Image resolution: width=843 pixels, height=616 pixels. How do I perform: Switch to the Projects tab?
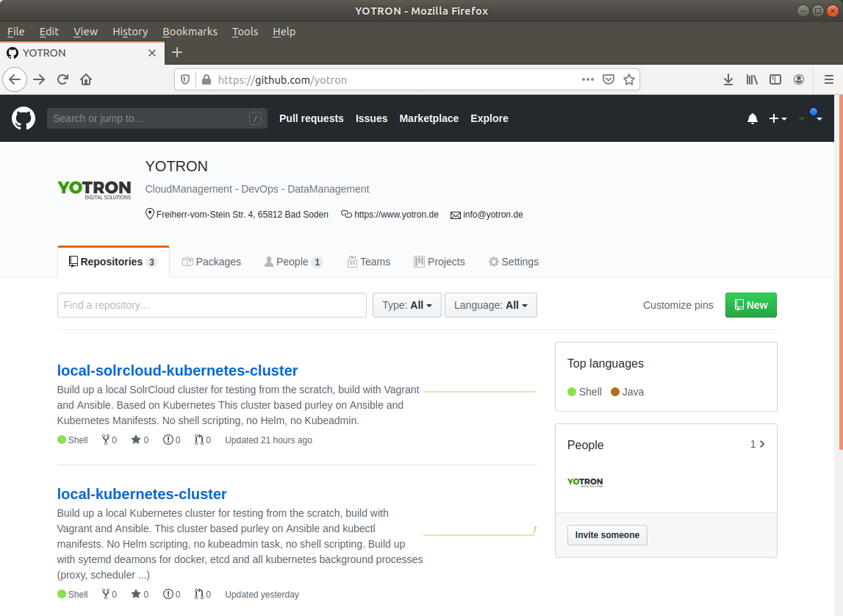coord(440,262)
